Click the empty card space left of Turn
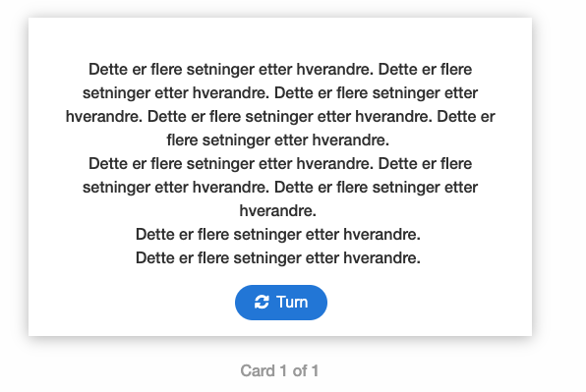 (131, 303)
